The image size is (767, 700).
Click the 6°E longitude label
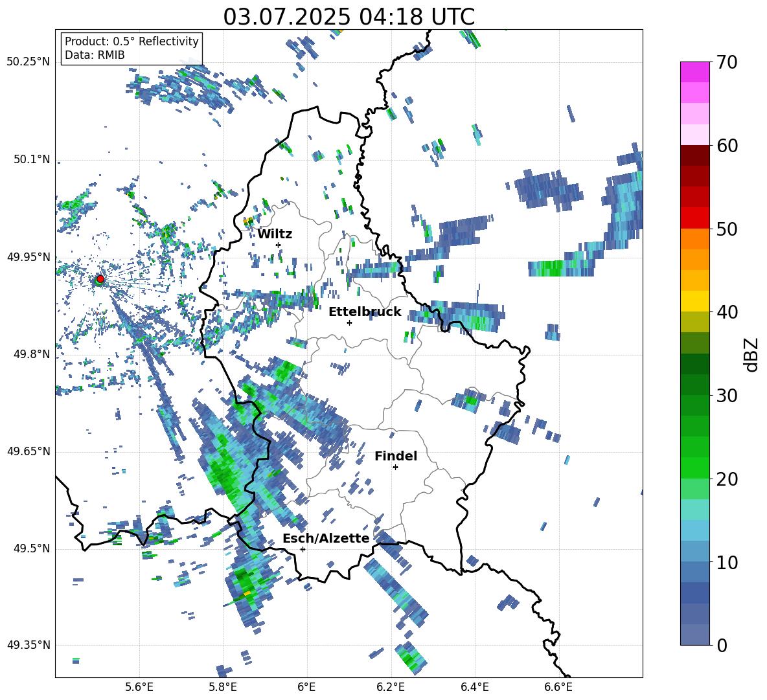click(306, 687)
